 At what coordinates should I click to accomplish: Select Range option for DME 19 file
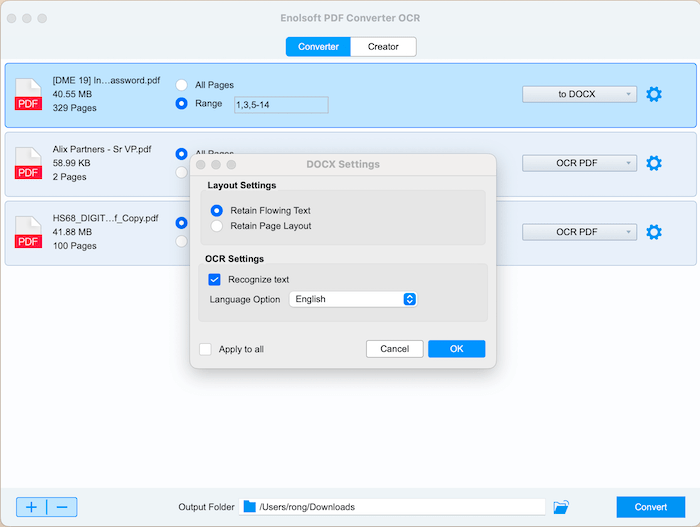point(181,104)
